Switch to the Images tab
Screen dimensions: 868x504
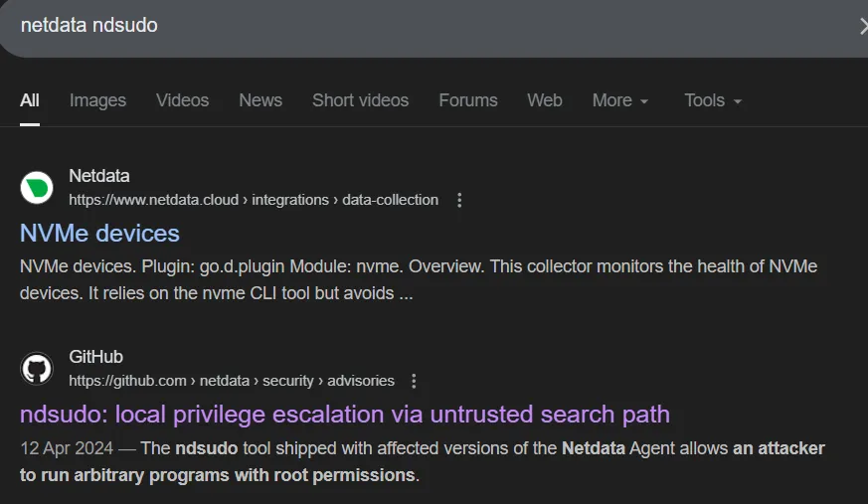[x=97, y=100]
